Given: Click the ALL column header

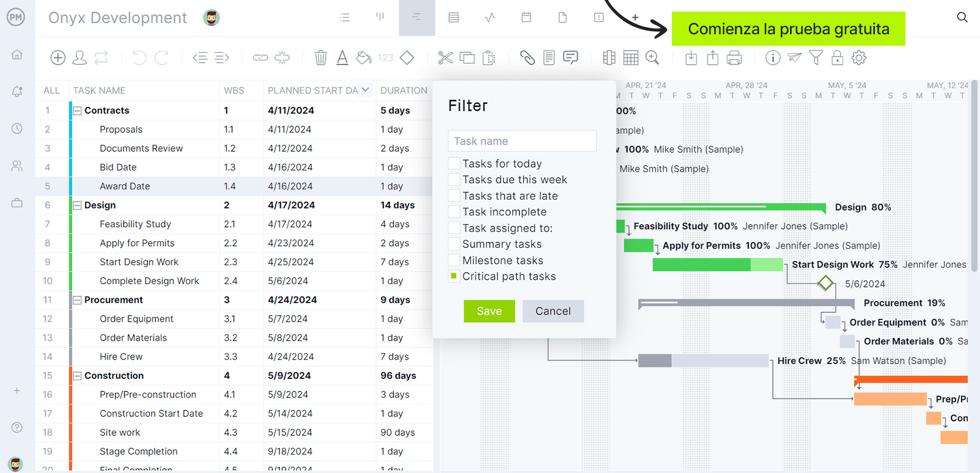Looking at the screenshot, I should [x=52, y=90].
